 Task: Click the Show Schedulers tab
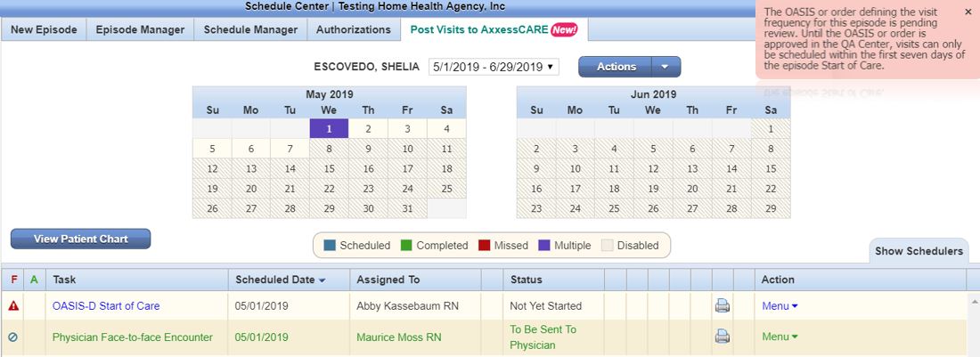point(919,251)
